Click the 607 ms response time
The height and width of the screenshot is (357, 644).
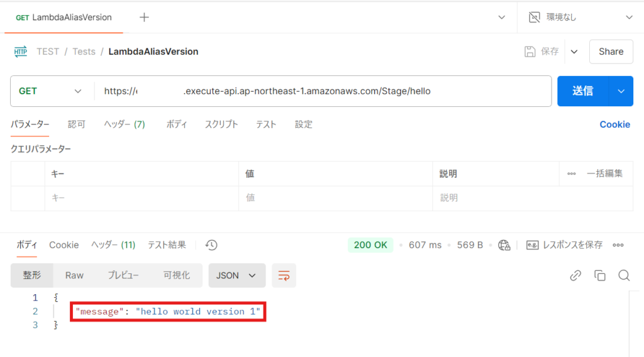[425, 245]
